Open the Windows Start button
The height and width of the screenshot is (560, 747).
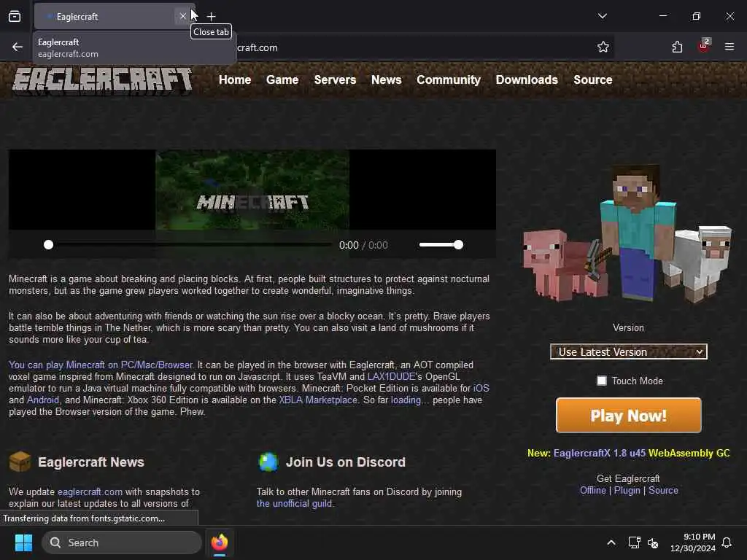(x=23, y=542)
